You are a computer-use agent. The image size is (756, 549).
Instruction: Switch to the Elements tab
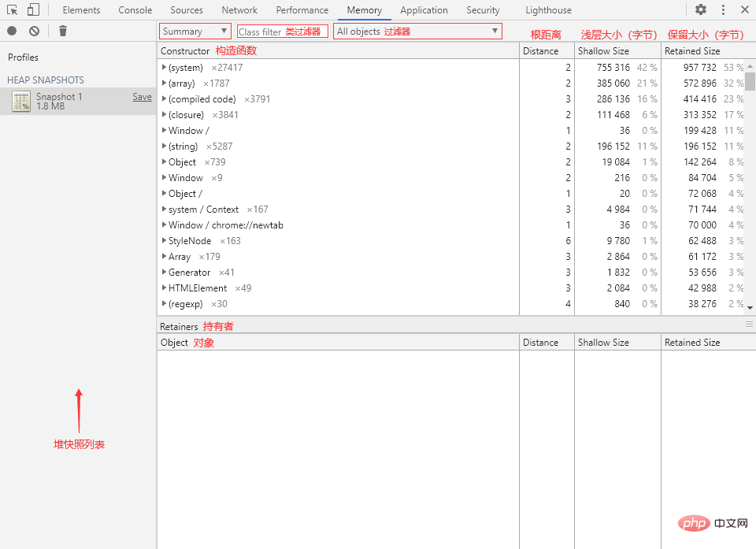click(x=81, y=10)
